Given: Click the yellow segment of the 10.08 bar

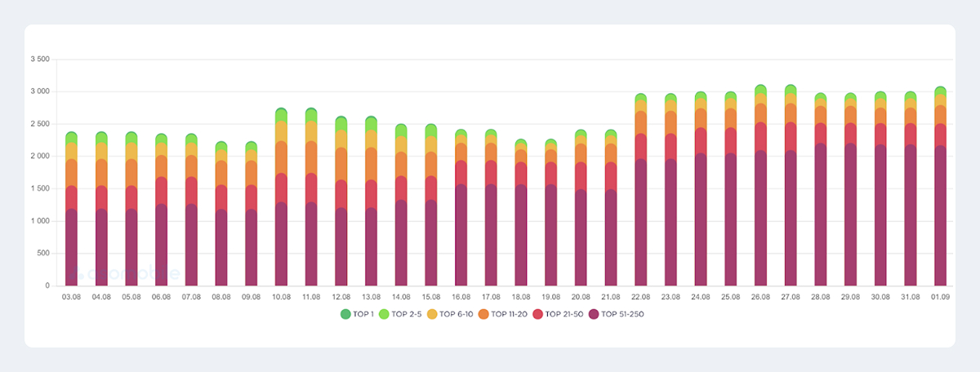Looking at the screenshot, I should point(281,132).
